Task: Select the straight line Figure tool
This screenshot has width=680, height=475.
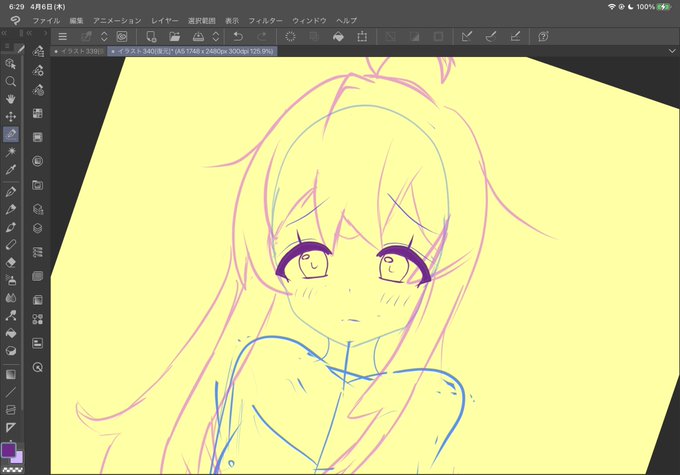Action: 11,392
